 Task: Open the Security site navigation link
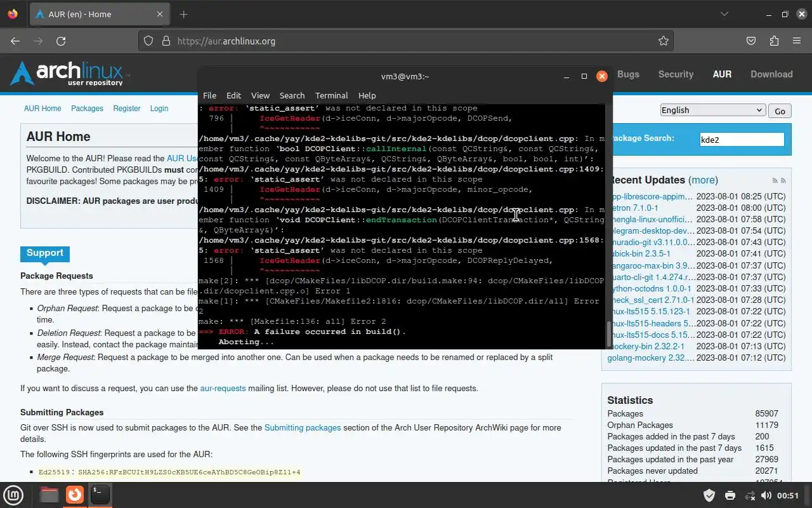point(676,74)
